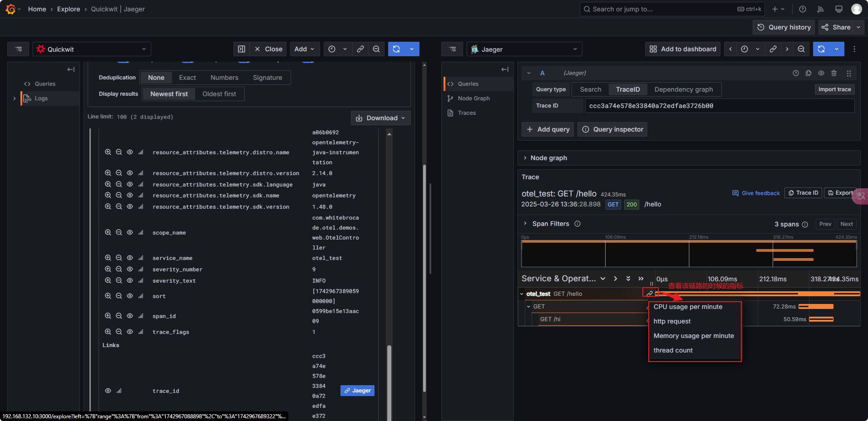Viewport: 868px width, 421px height.
Task: Open the user profile avatar
Action: (857, 9)
